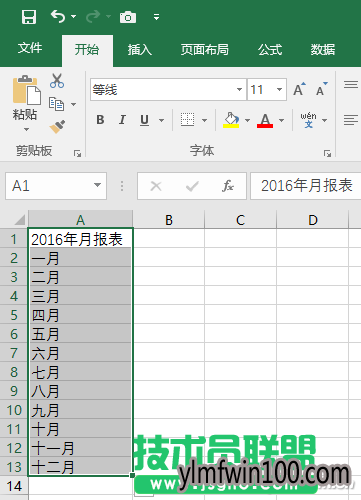Click the top align lines icon

tap(351, 85)
